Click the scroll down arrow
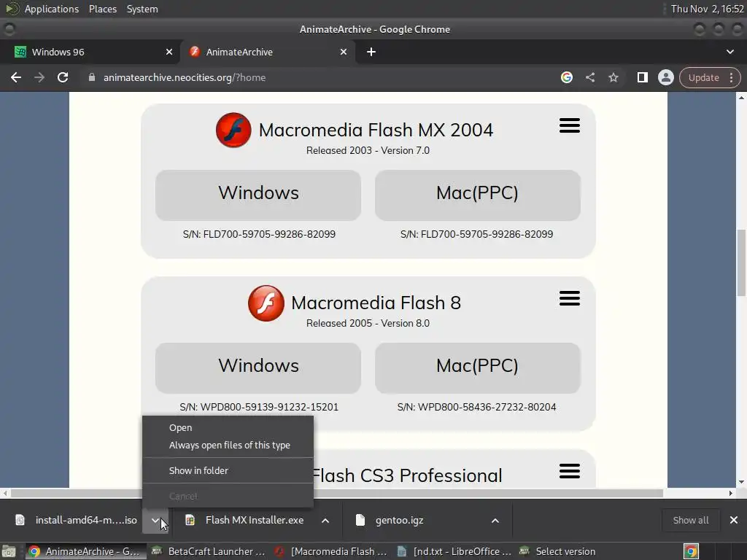 [741, 481]
